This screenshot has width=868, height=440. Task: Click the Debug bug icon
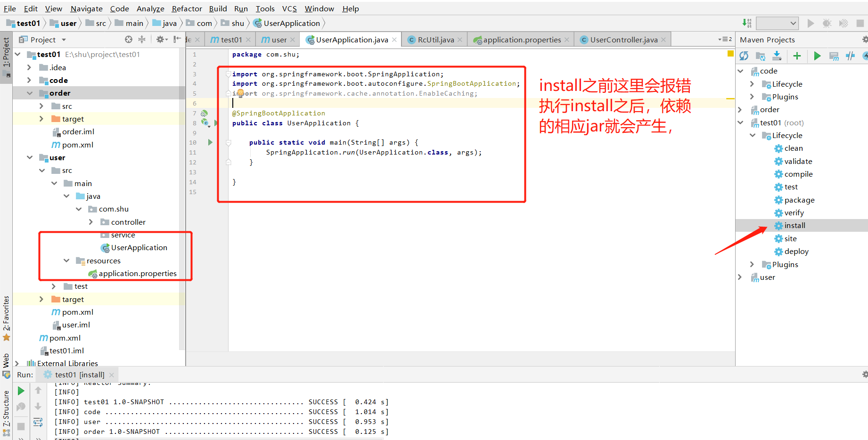[827, 23]
